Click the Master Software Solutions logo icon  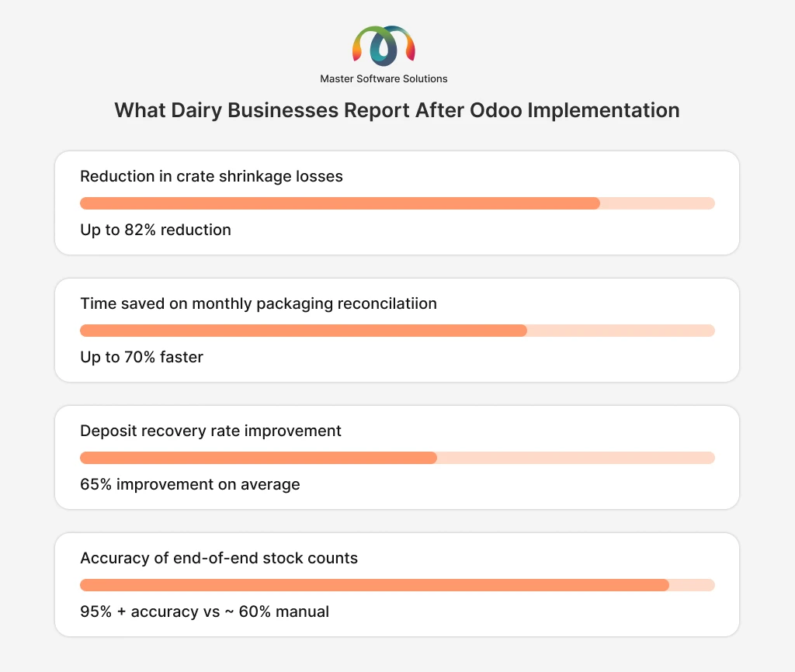384,46
